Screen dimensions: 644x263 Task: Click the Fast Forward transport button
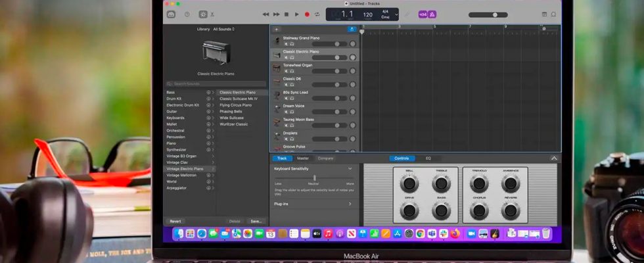click(277, 14)
